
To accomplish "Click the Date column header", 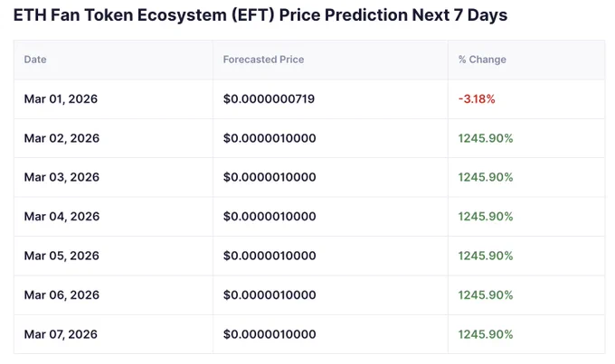I will (x=35, y=60).
